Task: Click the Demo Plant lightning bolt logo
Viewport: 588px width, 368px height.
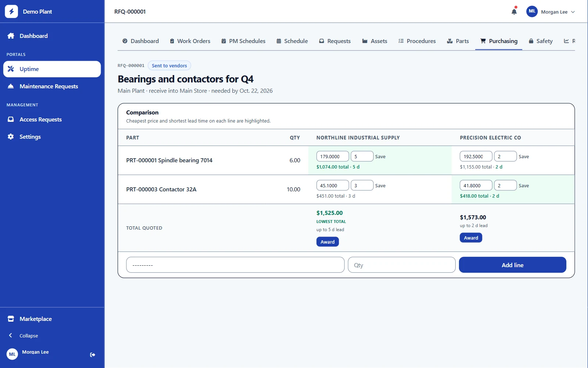Action: (11, 11)
